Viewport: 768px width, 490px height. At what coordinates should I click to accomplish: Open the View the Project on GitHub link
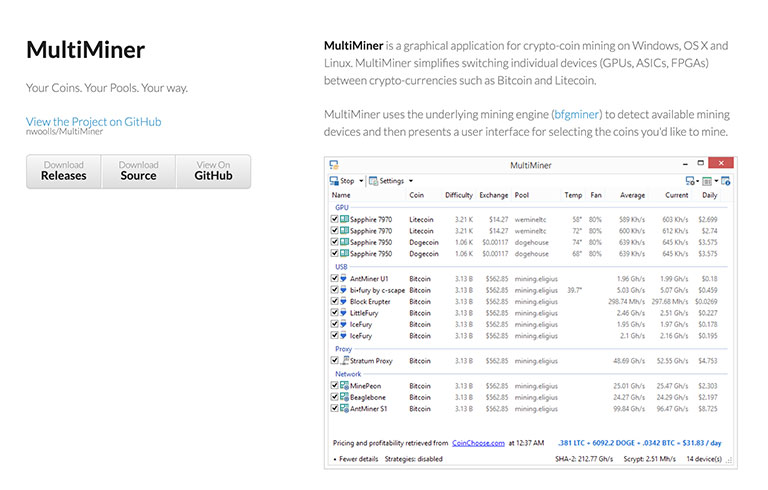point(94,122)
